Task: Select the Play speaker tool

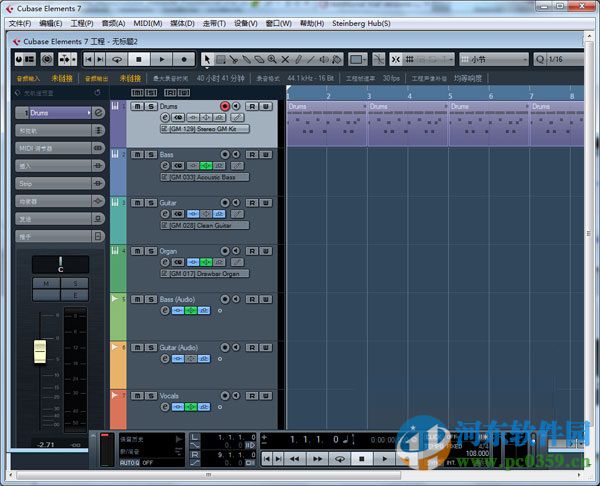Action: 324,59
